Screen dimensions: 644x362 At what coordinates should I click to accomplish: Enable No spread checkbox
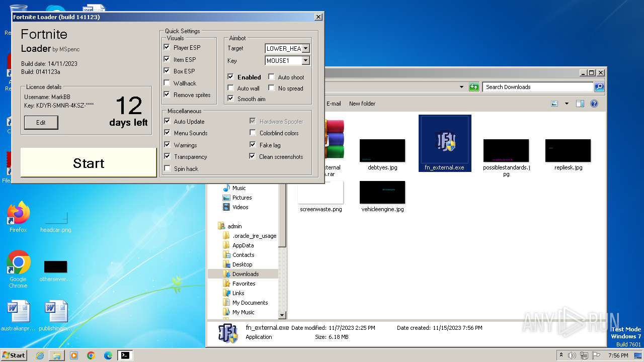[x=271, y=88]
